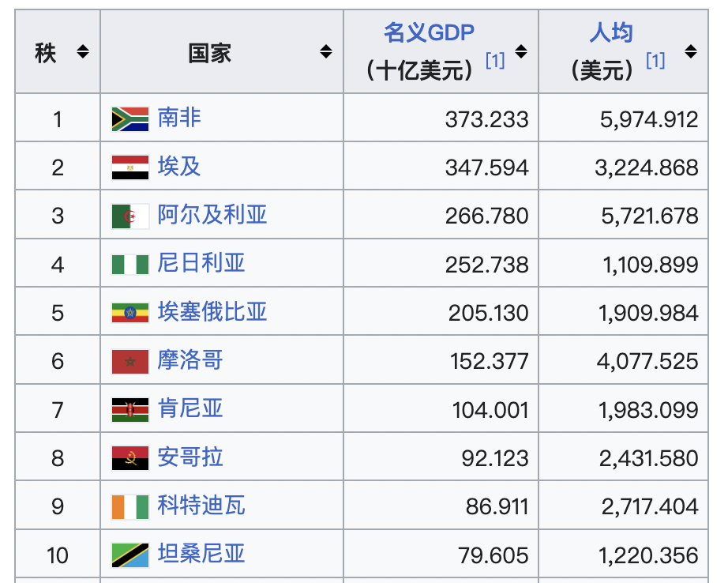Select the 373.233 GDP value cell
The height and width of the screenshot is (583, 728).
coord(486,119)
